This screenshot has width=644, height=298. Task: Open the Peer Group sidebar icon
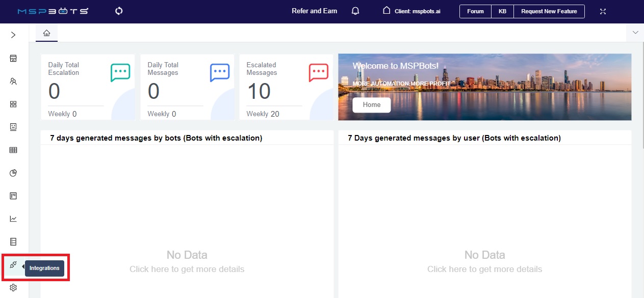tap(13, 81)
